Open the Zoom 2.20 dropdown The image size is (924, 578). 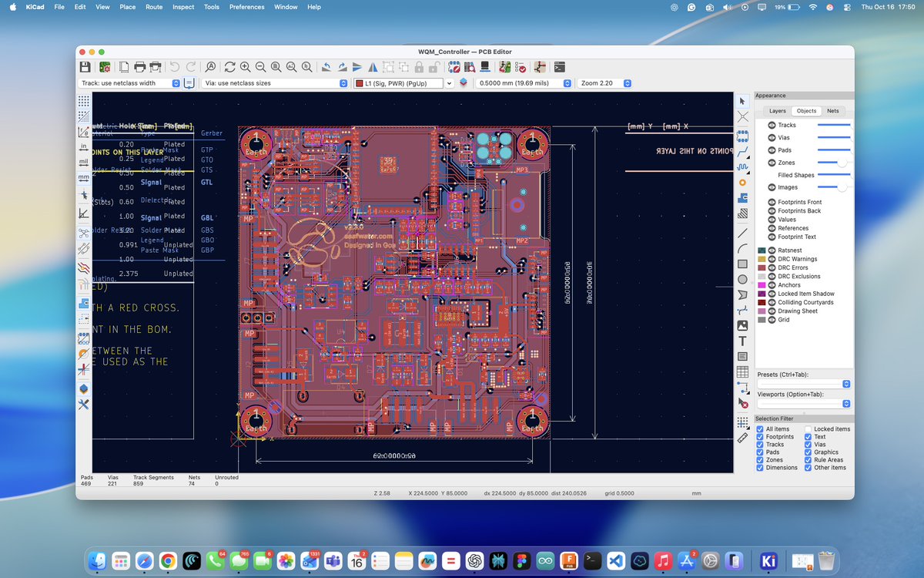[x=605, y=83]
